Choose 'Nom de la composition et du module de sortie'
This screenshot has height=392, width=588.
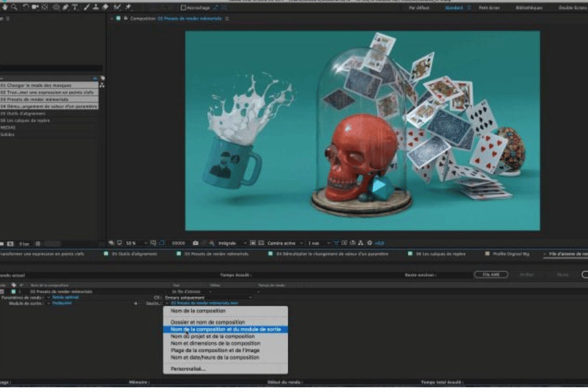pyautogui.click(x=225, y=329)
